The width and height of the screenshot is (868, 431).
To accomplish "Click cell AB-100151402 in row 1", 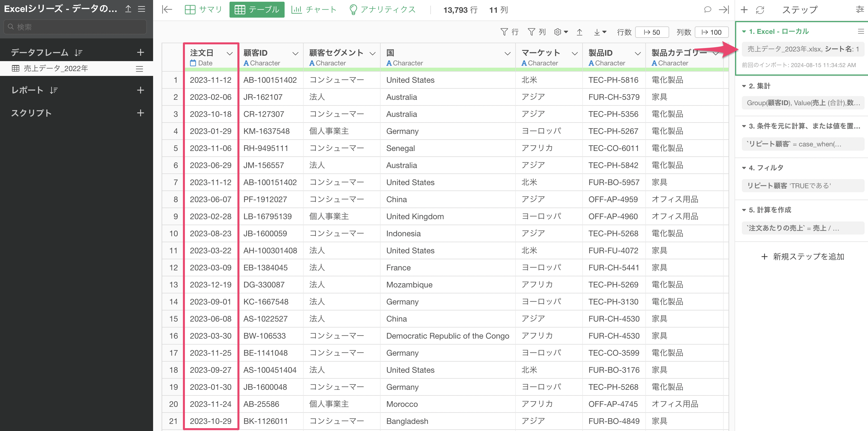I will tap(270, 80).
